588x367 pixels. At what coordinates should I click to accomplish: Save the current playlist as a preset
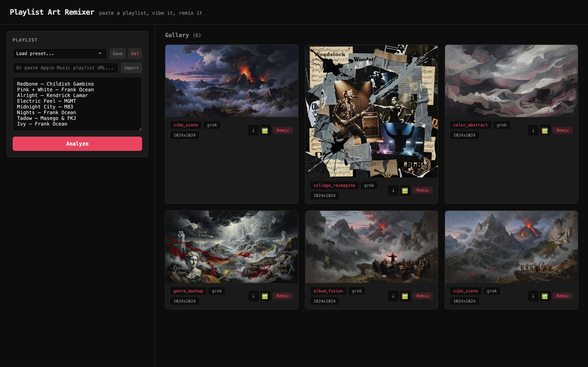[117, 53]
